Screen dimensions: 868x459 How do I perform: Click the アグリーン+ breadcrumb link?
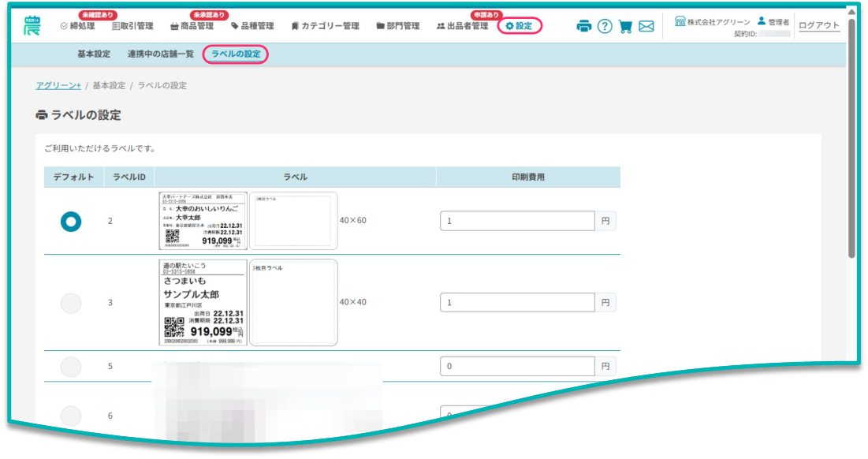(x=58, y=85)
